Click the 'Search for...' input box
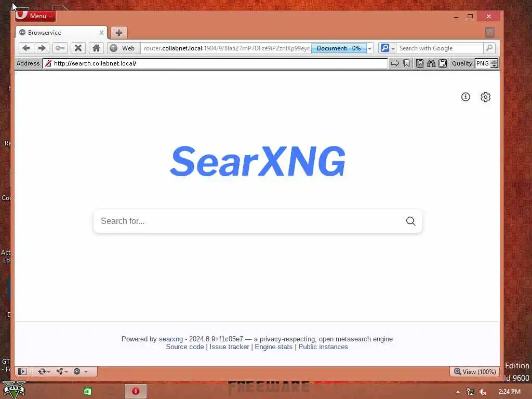This screenshot has width=532, height=399. click(x=250, y=221)
